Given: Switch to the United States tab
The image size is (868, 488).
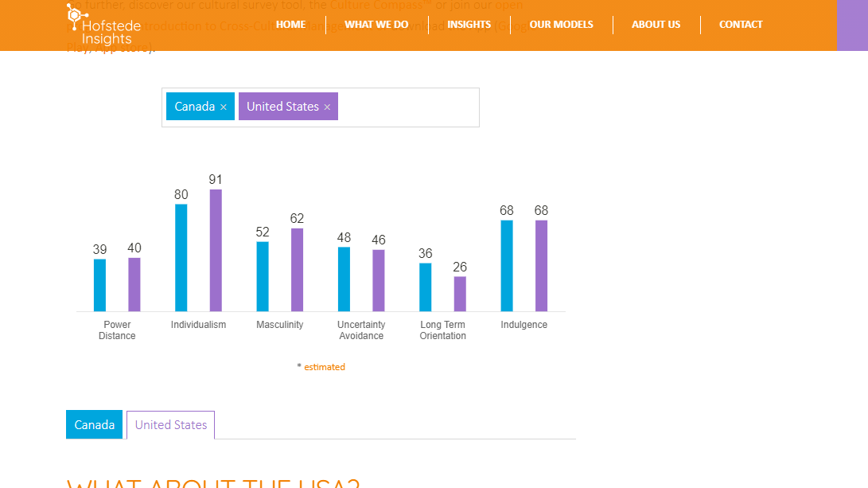Looking at the screenshot, I should 170,424.
